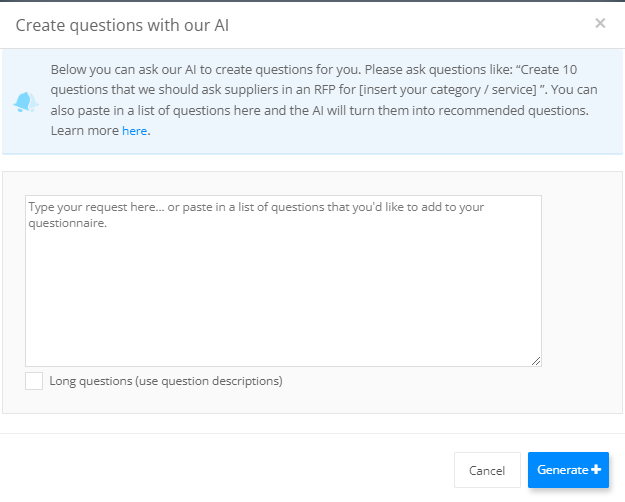The width and height of the screenshot is (625, 502).
Task: Click the blue info banner text
Action: [324, 100]
